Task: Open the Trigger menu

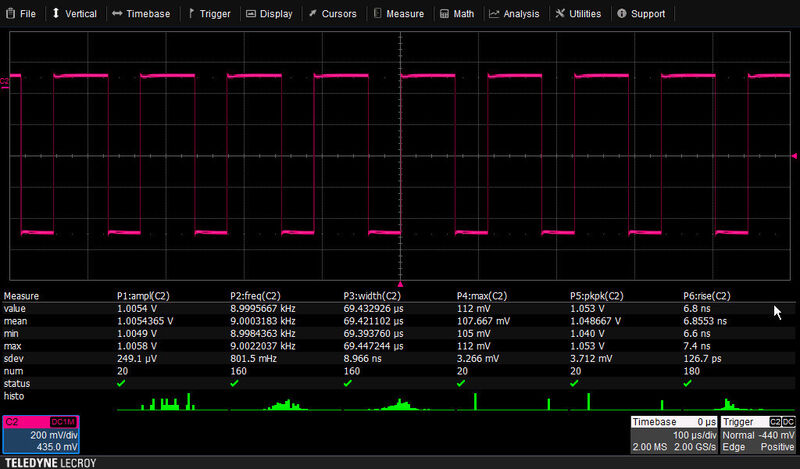Action: pos(209,14)
